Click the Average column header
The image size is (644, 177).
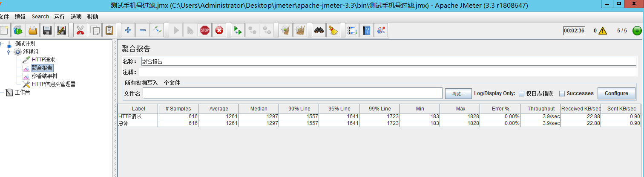point(218,109)
